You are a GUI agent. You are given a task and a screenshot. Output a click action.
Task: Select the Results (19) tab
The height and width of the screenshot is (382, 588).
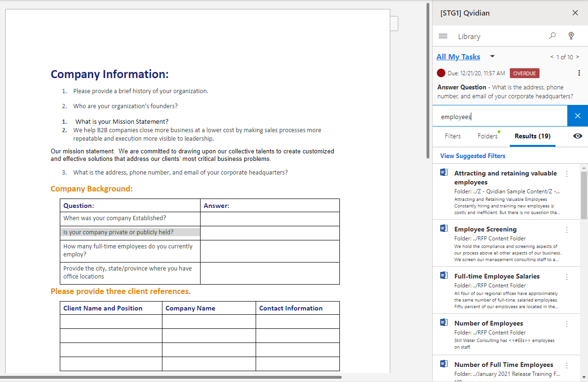click(x=532, y=136)
